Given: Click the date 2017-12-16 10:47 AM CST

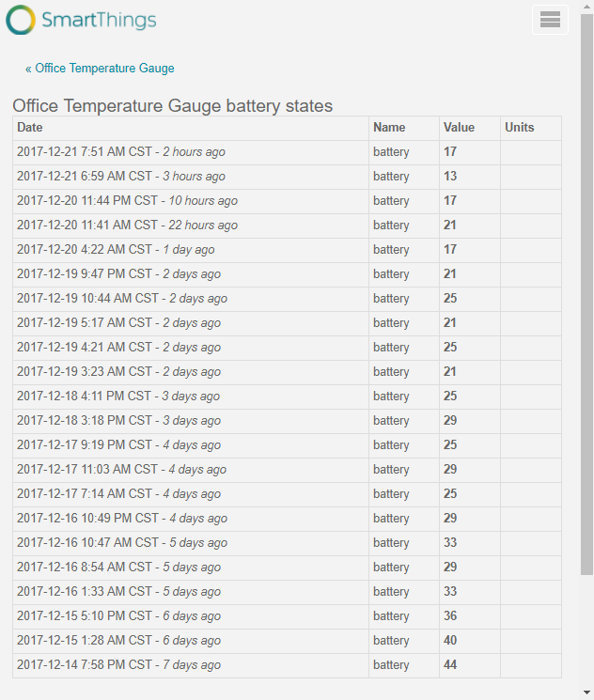Looking at the screenshot, I should click(x=87, y=542).
